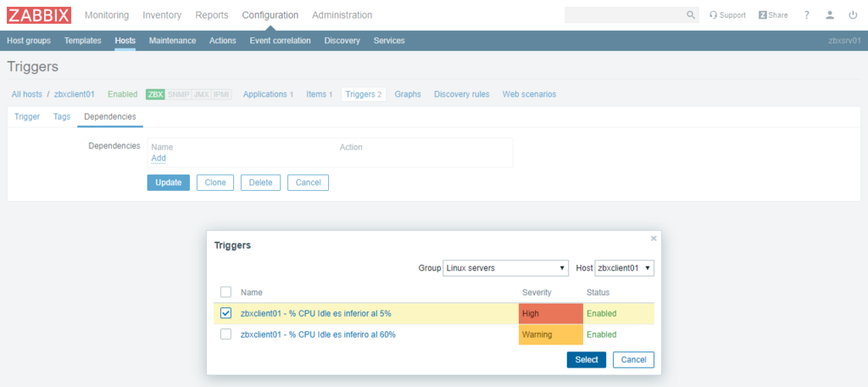The image size is (868, 387).
Task: Close the Triggers popup dialog
Action: (654, 238)
